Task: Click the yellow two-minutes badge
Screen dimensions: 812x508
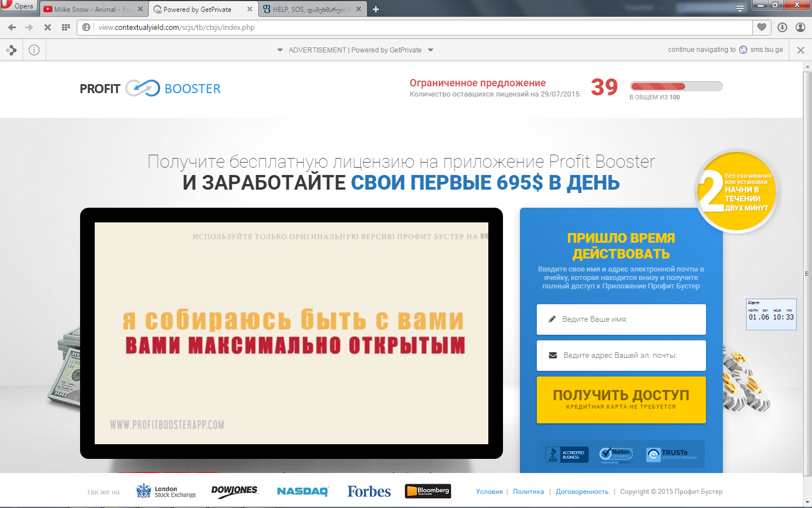Action: pyautogui.click(x=738, y=192)
